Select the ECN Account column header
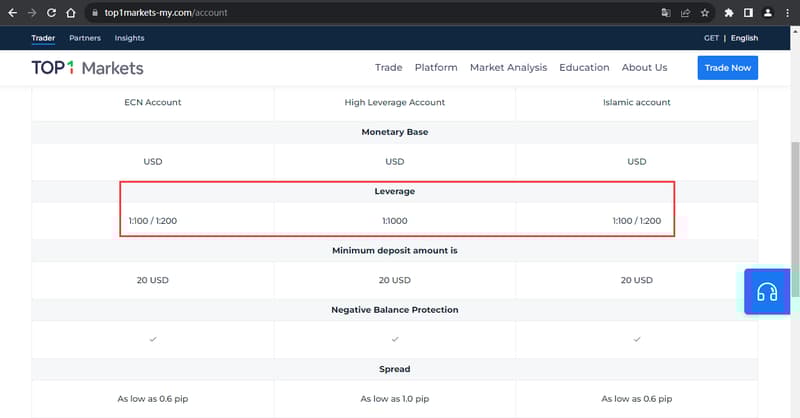 click(153, 102)
